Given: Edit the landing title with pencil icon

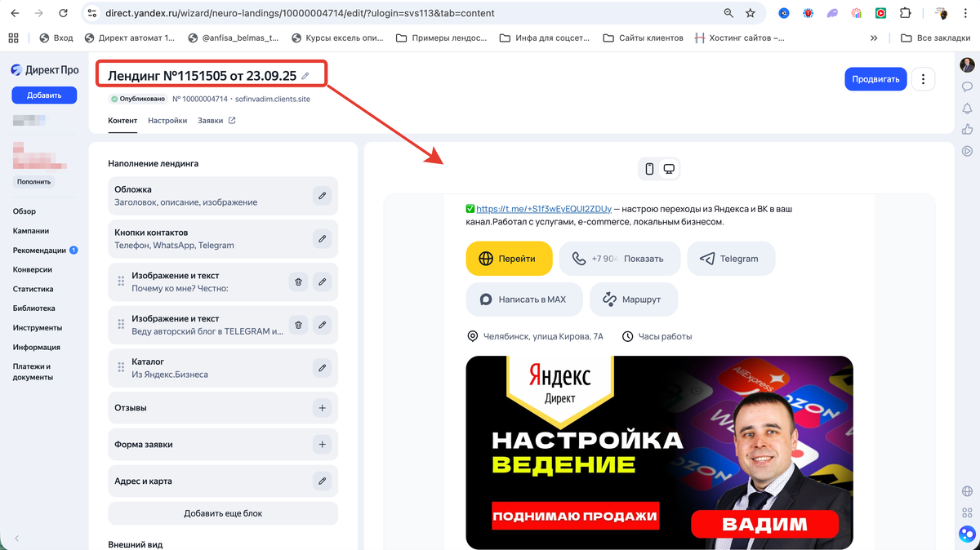Looking at the screenshot, I should [305, 76].
